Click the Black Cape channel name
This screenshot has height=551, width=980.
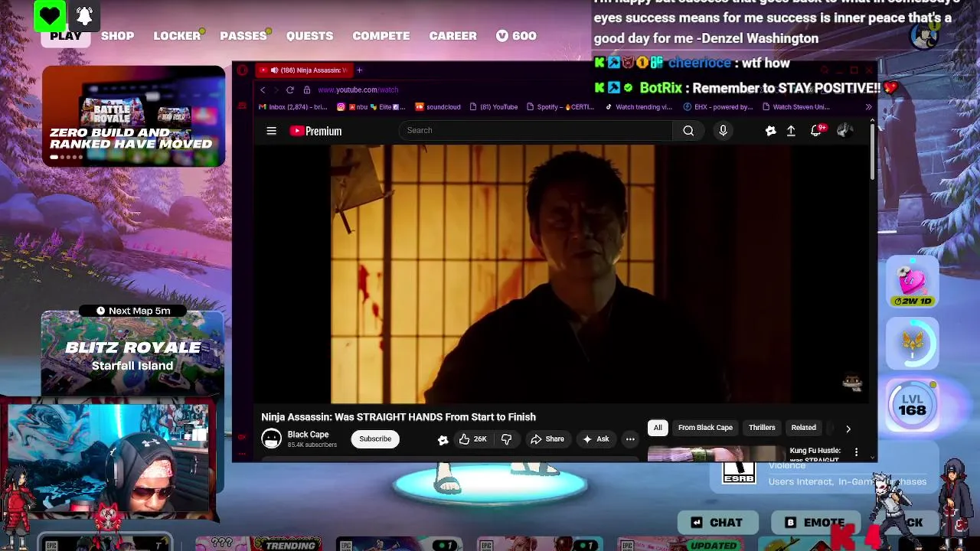pyautogui.click(x=308, y=435)
